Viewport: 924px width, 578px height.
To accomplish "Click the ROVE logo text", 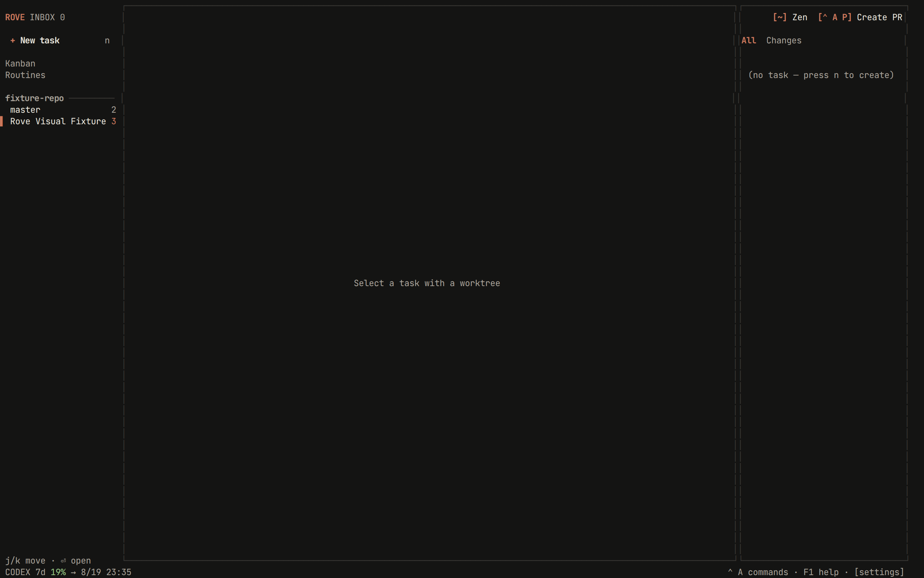I will point(15,17).
